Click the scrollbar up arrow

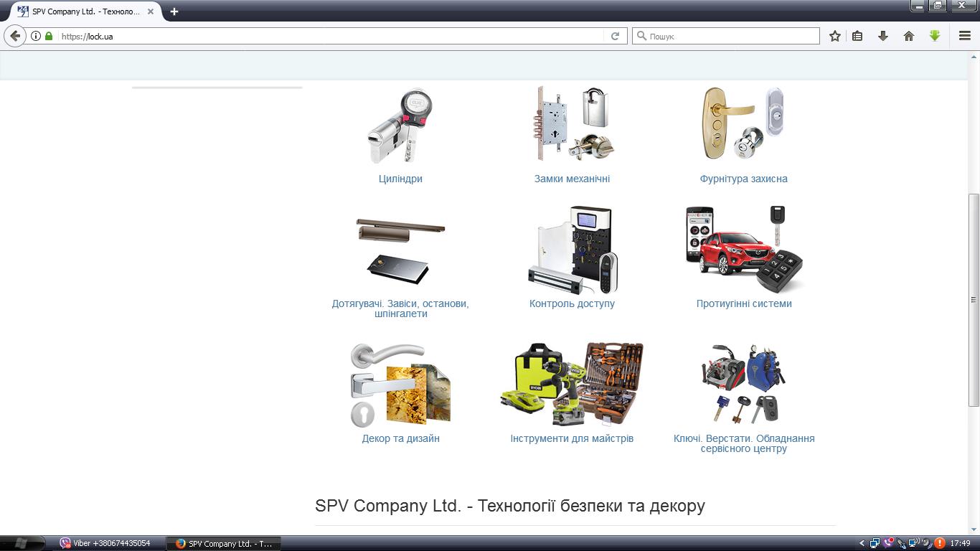[x=974, y=55]
